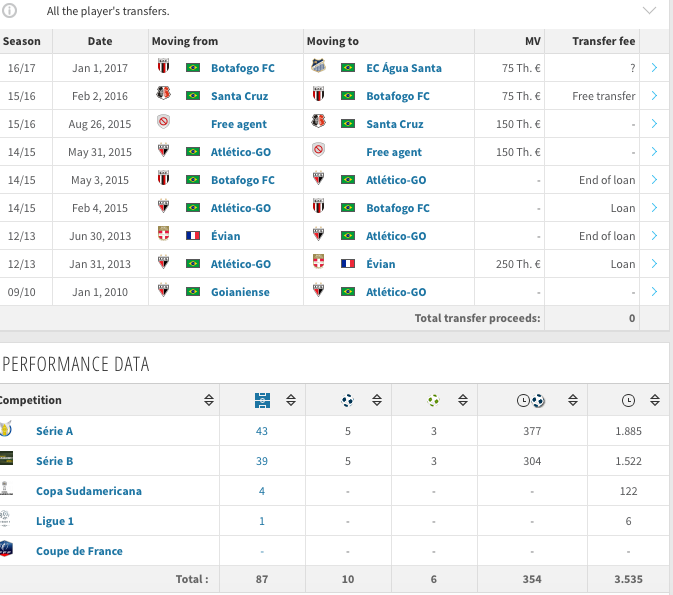This screenshot has width=673, height=595.
Task: Click the assists green ball icon header
Action: tap(434, 400)
